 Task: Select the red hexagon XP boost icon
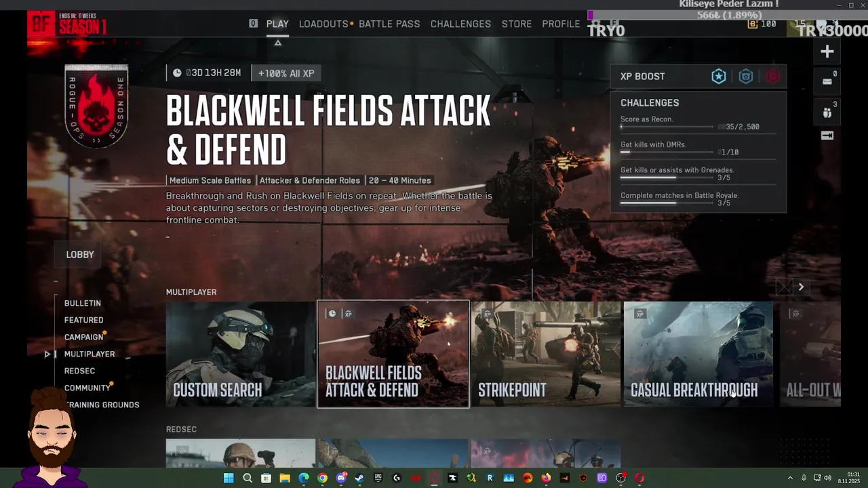pos(773,77)
